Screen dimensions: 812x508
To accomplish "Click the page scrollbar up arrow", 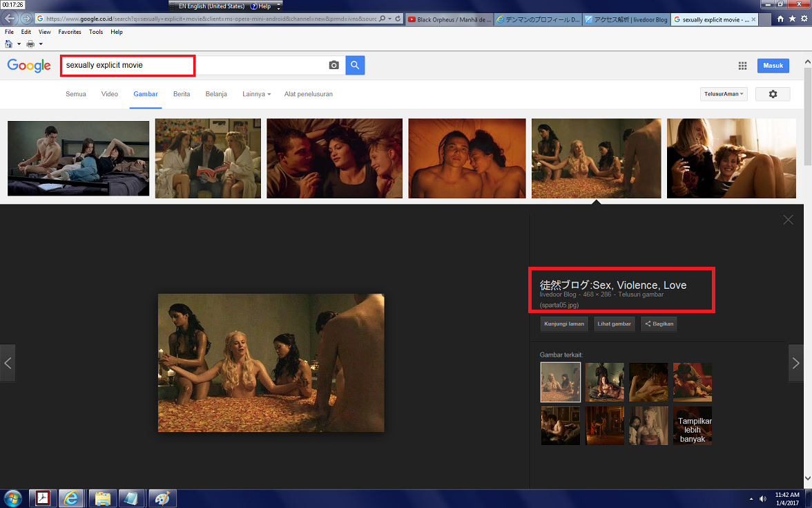I will pos(807,62).
